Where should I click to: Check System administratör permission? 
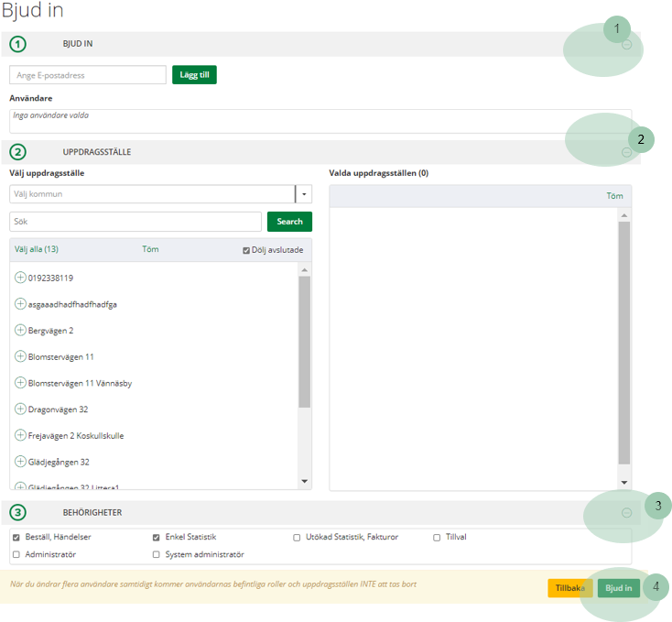156,555
